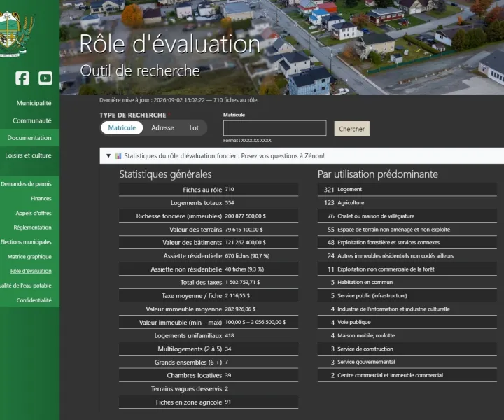Open the Documentation menu
Viewport: 504px width, 420px height.
point(29,137)
